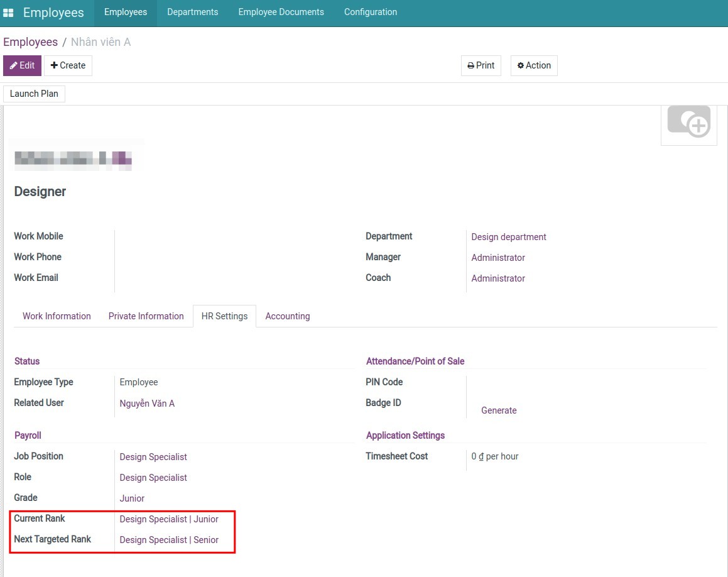728x577 pixels.
Task: Open the Departments menu
Action: 192,11
